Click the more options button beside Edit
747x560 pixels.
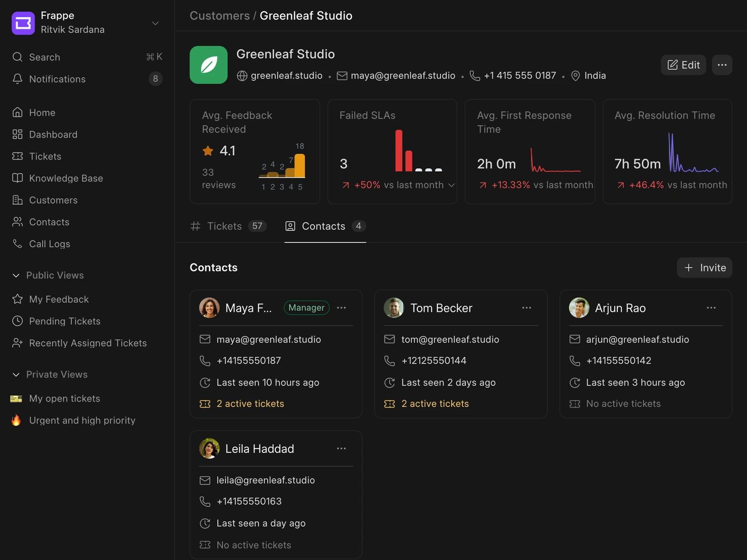tap(722, 65)
